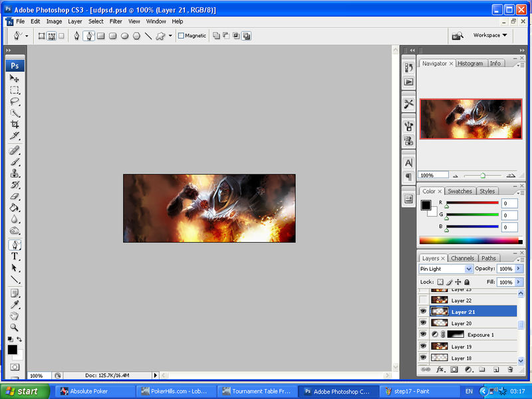This screenshot has height=399, width=532.
Task: Select the Slice tool
Action: [x=14, y=136]
